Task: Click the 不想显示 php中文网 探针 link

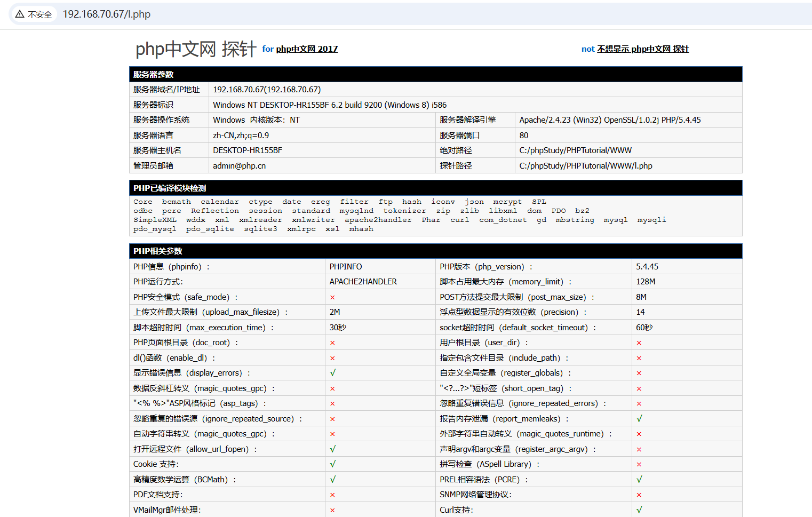Action: (x=643, y=49)
